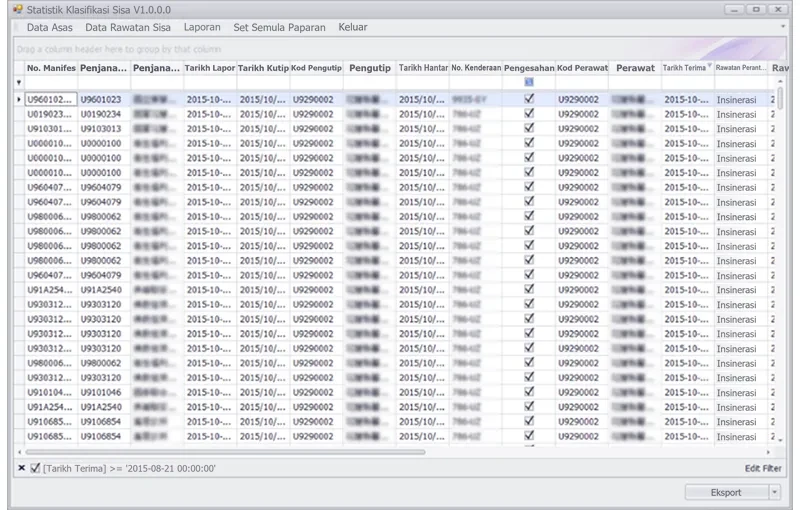Toggle Pengesahan checkbox in U9601023 row
Screen dimensions: 800x510
tap(529, 98)
